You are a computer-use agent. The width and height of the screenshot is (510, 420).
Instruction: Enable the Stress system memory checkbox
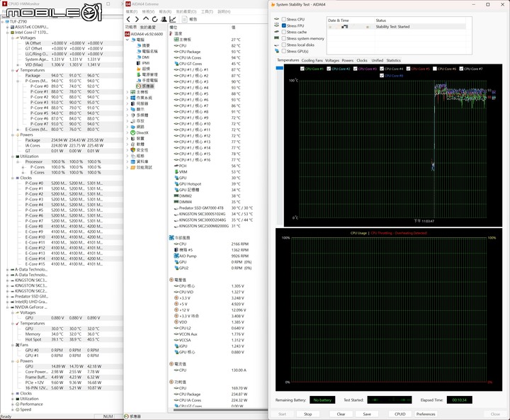[x=284, y=38]
